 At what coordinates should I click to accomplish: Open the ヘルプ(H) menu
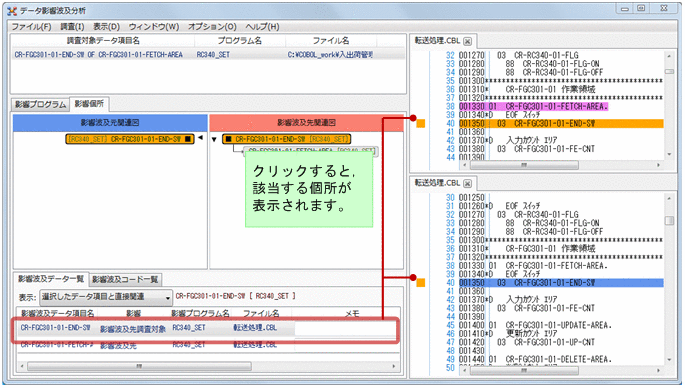pyautogui.click(x=262, y=27)
